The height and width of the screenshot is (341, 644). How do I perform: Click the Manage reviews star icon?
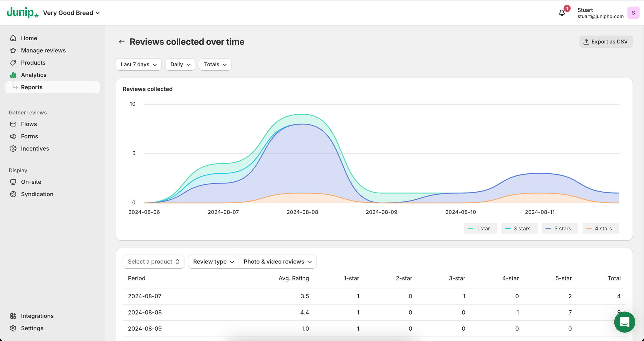click(x=13, y=51)
